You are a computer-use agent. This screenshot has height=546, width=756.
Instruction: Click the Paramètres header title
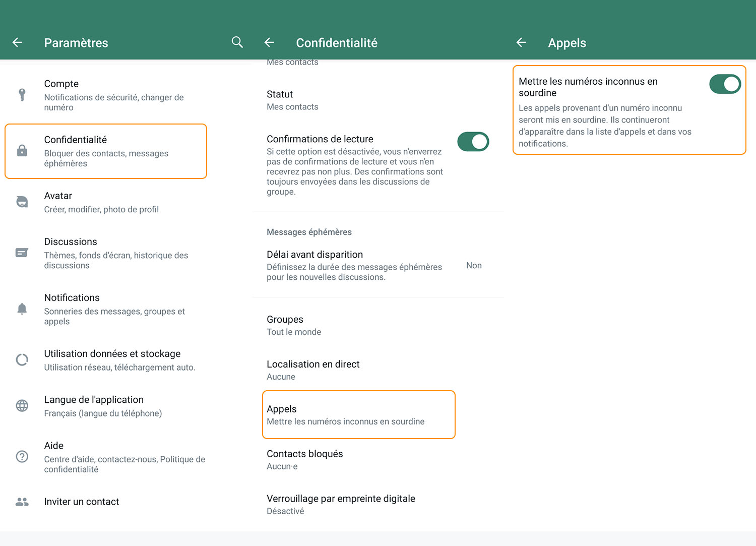[x=76, y=43]
